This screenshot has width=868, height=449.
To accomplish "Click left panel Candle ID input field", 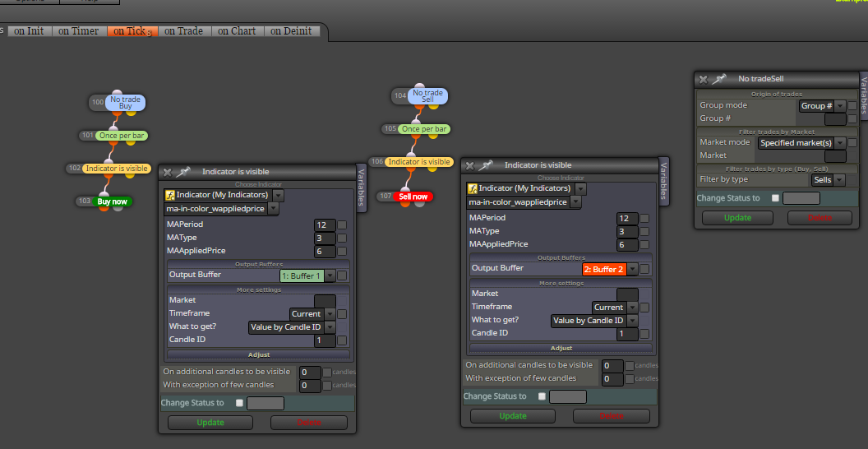I will click(x=325, y=340).
